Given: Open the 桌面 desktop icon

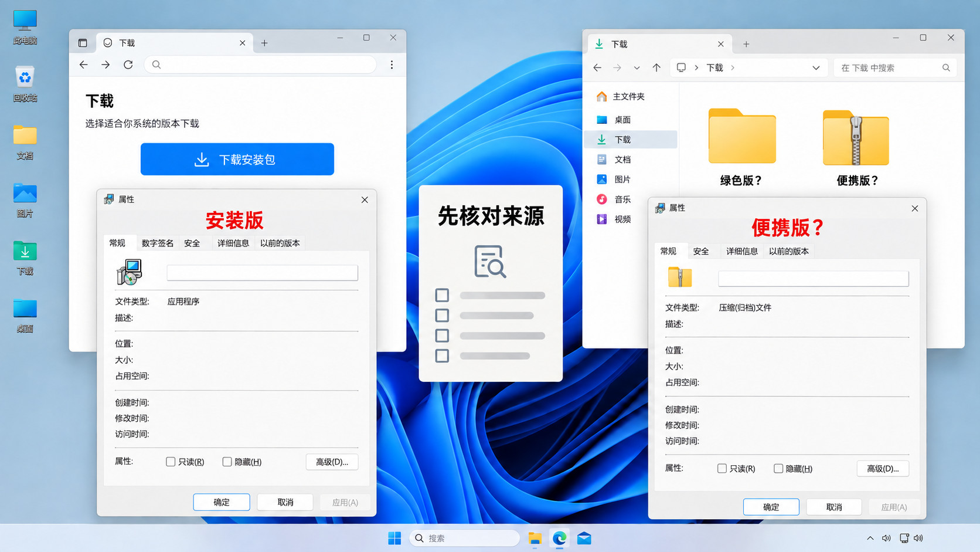Looking at the screenshot, I should (x=25, y=315).
